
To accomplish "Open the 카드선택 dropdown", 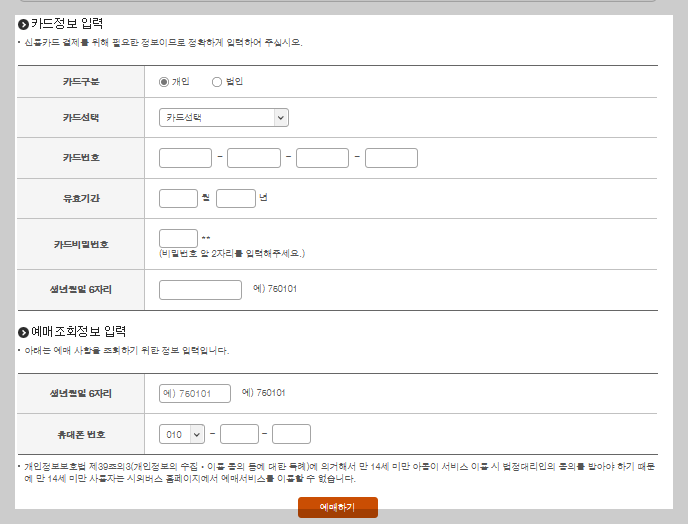I will [x=224, y=118].
